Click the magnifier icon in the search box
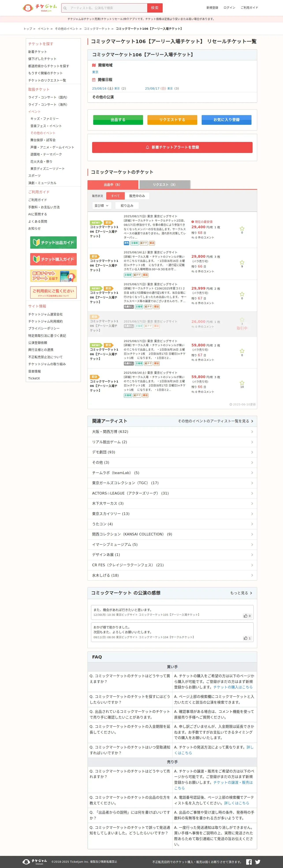 click(x=65, y=8)
